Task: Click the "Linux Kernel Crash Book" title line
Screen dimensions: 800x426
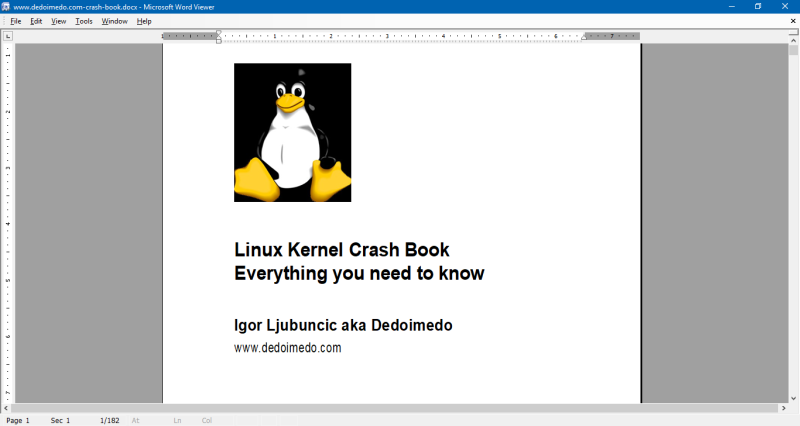Action: (341, 250)
